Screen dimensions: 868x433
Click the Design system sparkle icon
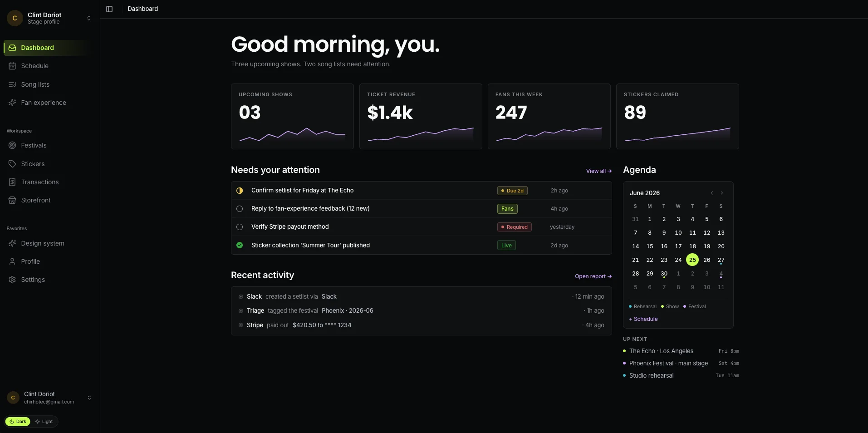[x=12, y=243]
